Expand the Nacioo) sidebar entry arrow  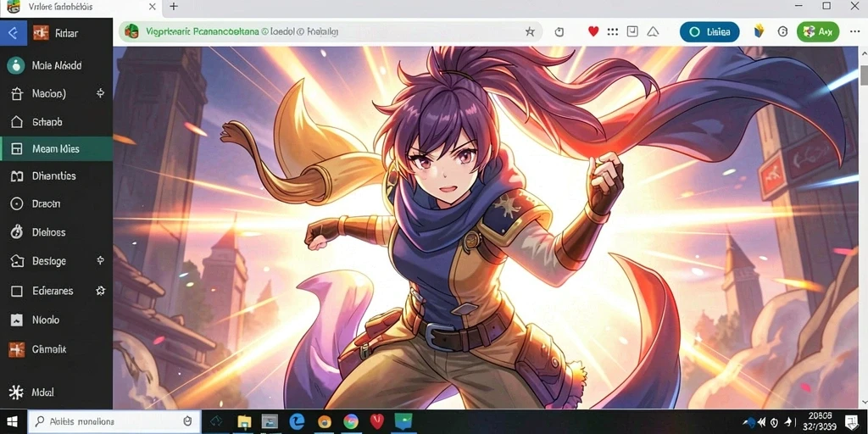pyautogui.click(x=100, y=93)
